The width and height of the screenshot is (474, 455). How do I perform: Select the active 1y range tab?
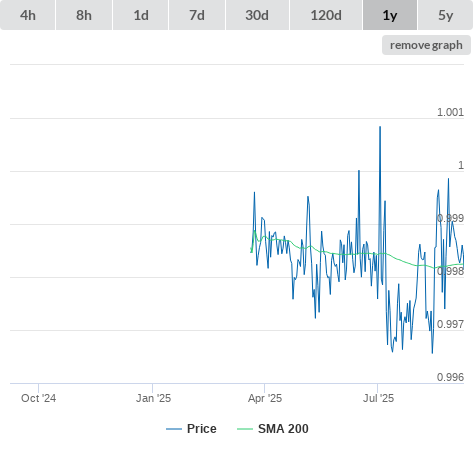[x=390, y=15]
